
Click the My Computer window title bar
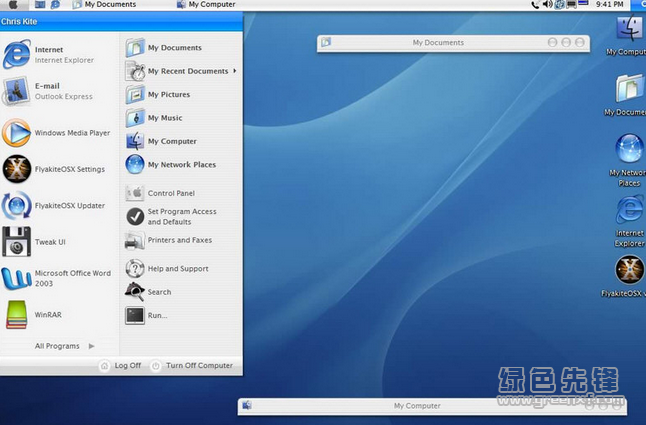coord(432,406)
